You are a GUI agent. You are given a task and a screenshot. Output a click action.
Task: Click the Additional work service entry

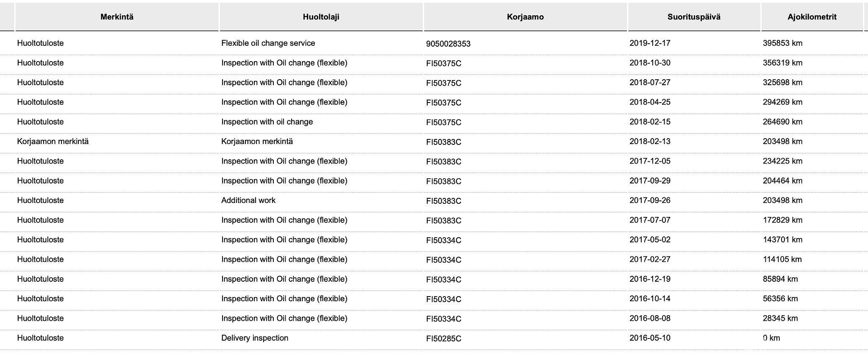click(x=248, y=200)
